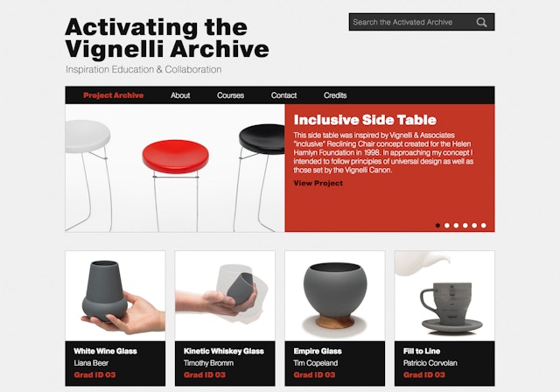Select Contact in the navigation bar

click(283, 95)
